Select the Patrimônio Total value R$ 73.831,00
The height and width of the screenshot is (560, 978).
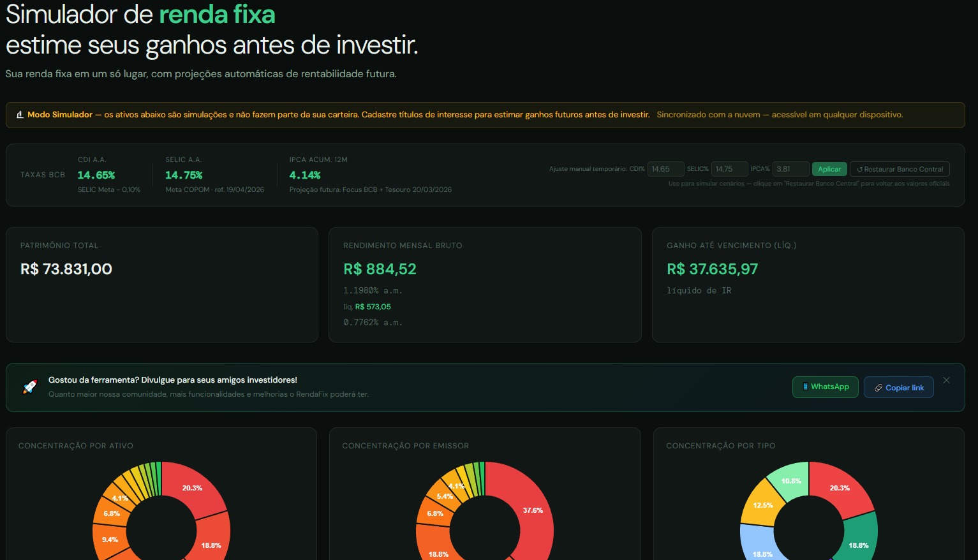(x=66, y=269)
